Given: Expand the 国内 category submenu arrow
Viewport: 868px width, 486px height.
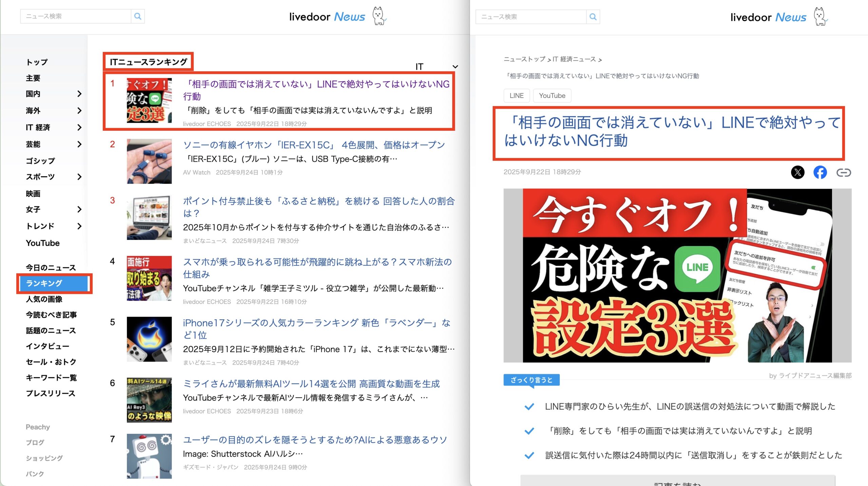Looking at the screenshot, I should [79, 94].
